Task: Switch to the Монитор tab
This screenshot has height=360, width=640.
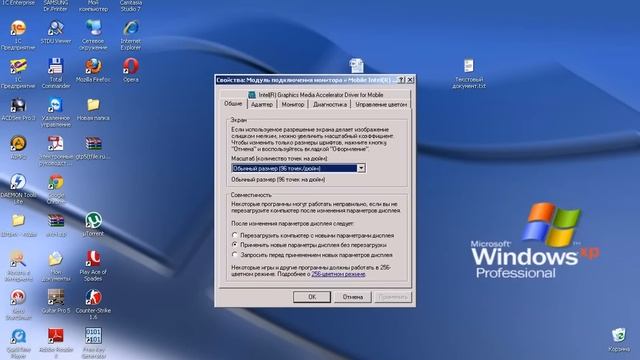Action: [293, 104]
